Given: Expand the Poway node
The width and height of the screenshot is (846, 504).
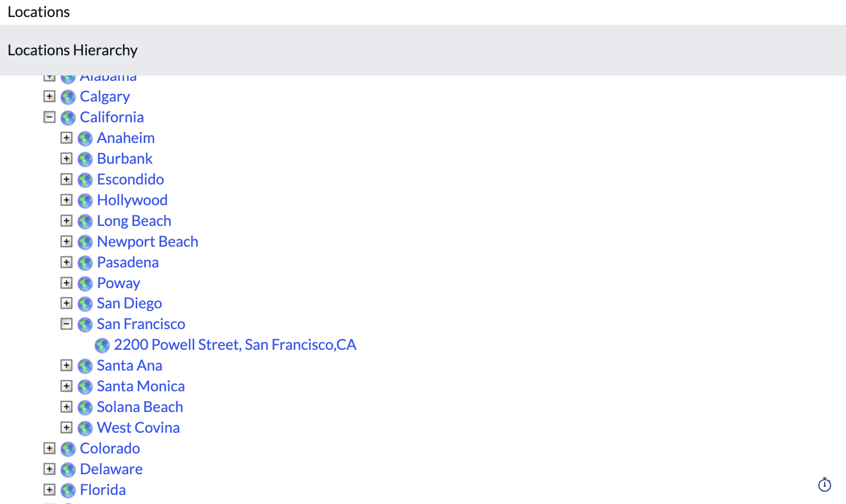Looking at the screenshot, I should click(x=67, y=283).
